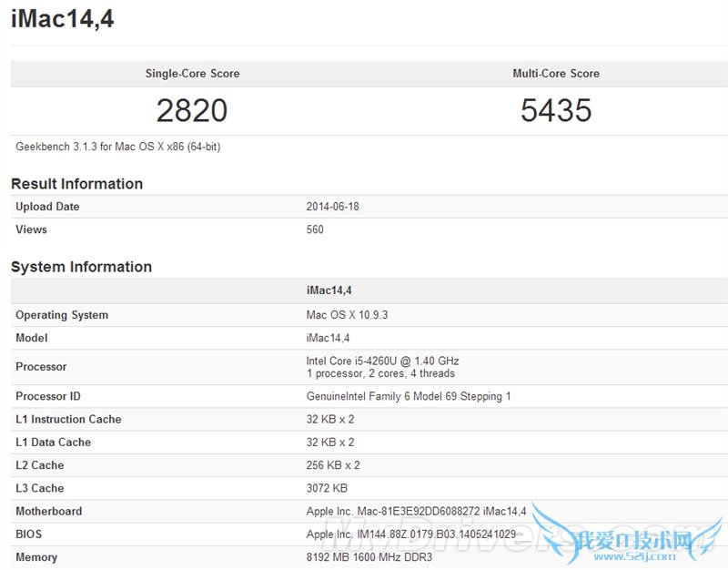Select the BIOS row label

(x=29, y=534)
